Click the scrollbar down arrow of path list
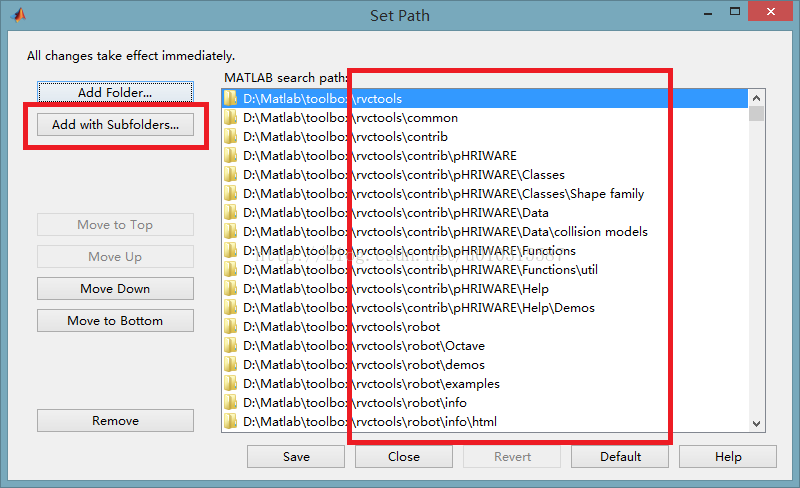The image size is (800, 488). click(756, 424)
